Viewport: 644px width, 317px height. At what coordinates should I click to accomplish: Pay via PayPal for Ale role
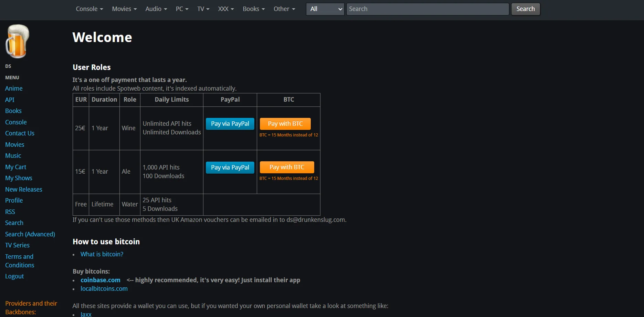230,167
